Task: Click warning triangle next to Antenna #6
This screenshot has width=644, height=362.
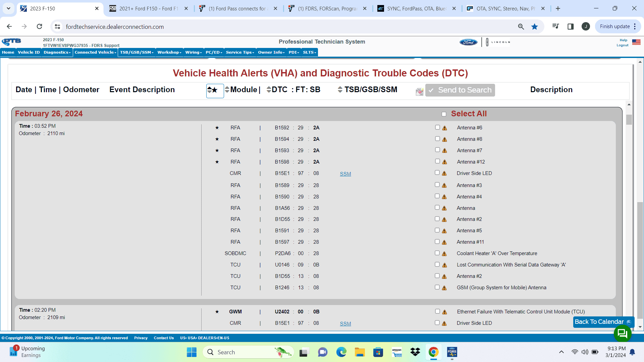Action: click(x=444, y=128)
